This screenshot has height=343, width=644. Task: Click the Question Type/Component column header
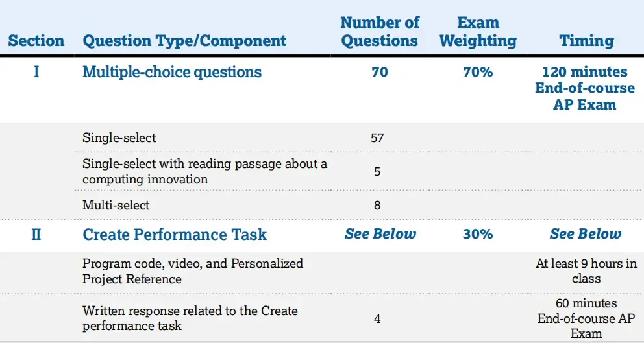pyautogui.click(x=184, y=41)
